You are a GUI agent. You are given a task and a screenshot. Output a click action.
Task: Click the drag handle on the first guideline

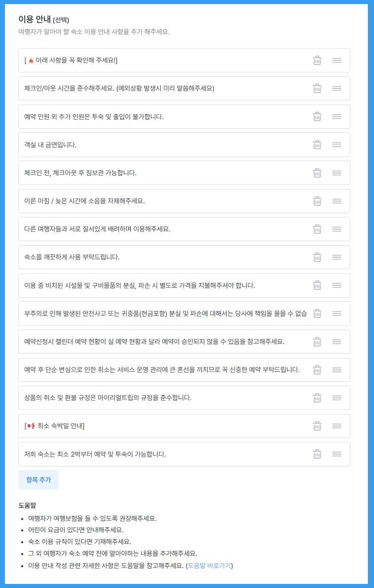tap(337, 60)
